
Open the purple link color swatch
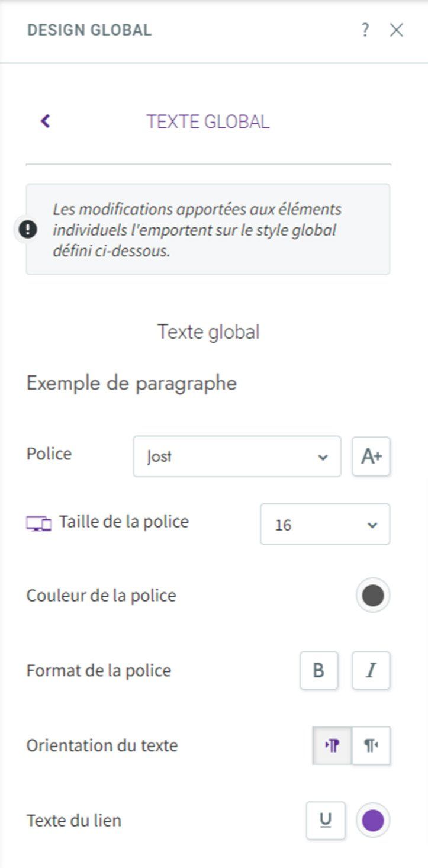click(x=373, y=821)
